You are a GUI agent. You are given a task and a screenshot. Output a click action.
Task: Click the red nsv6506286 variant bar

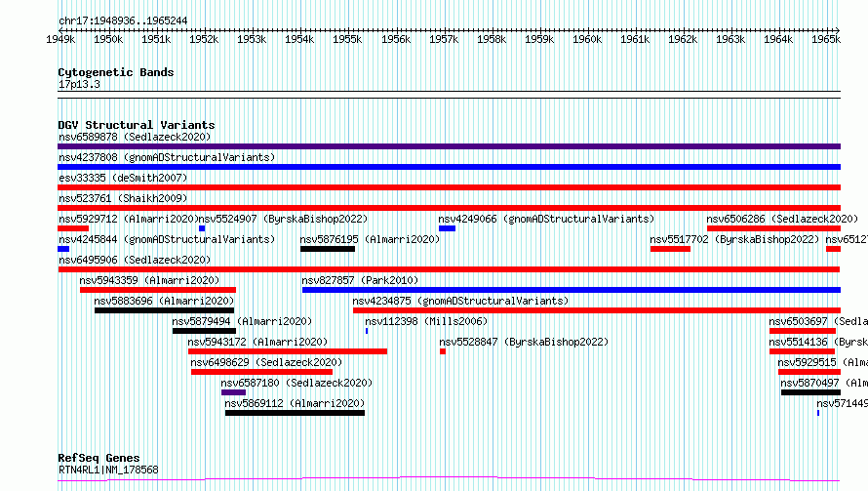774,228
